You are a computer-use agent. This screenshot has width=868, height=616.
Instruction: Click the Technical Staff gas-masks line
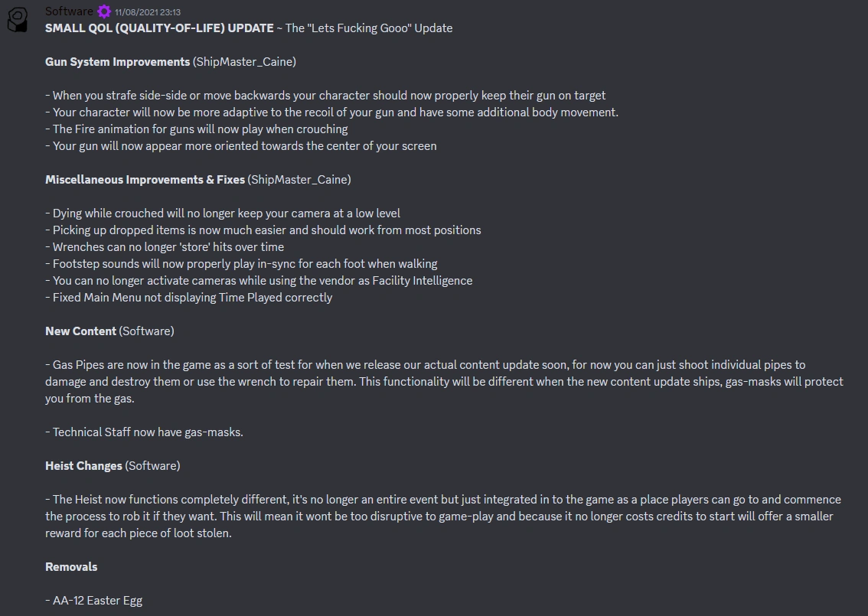[x=145, y=432]
